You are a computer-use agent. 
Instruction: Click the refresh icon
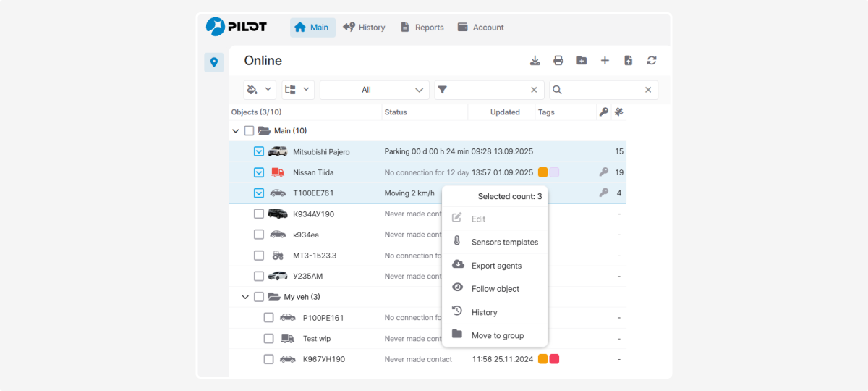coord(651,61)
